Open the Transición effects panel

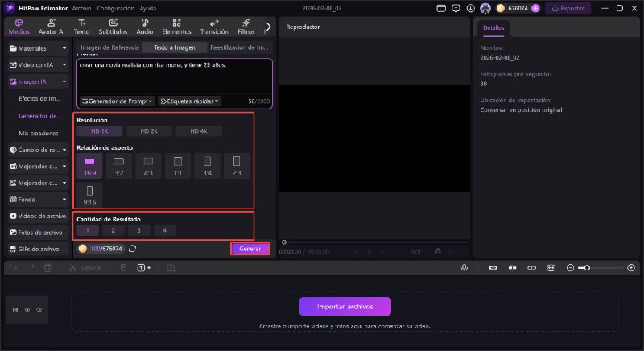pyautogui.click(x=214, y=27)
